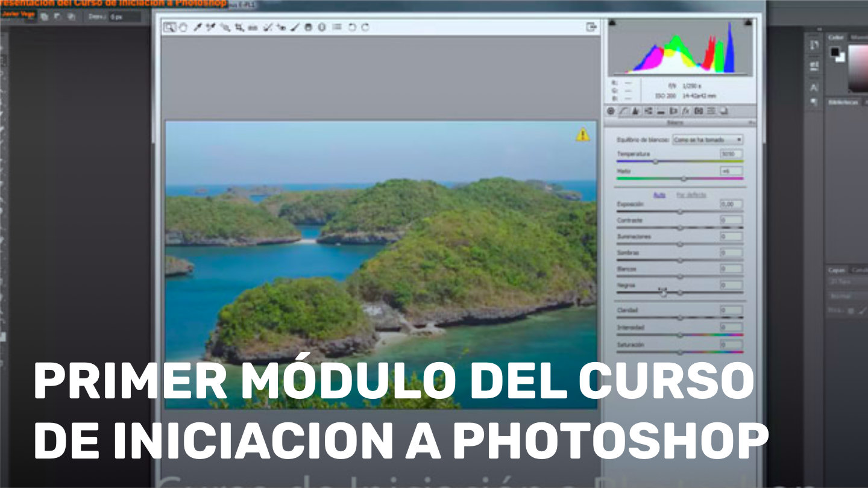The width and height of the screenshot is (868, 488).
Task: Toggle shadow clipping warning on histogram
Action: click(x=612, y=22)
